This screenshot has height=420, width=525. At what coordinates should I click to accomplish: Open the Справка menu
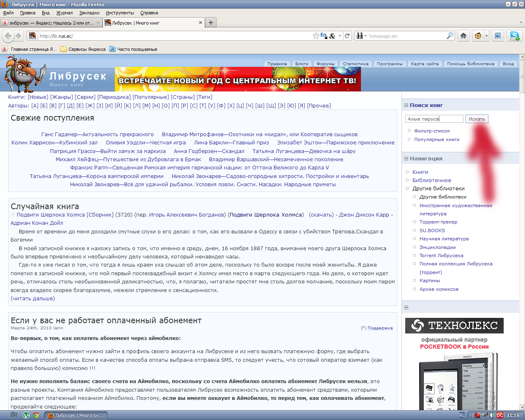click(149, 13)
